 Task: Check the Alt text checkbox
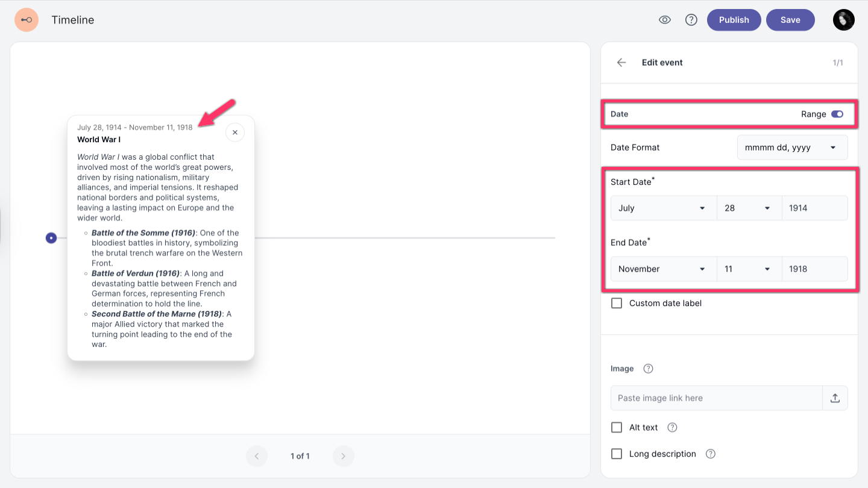617,428
